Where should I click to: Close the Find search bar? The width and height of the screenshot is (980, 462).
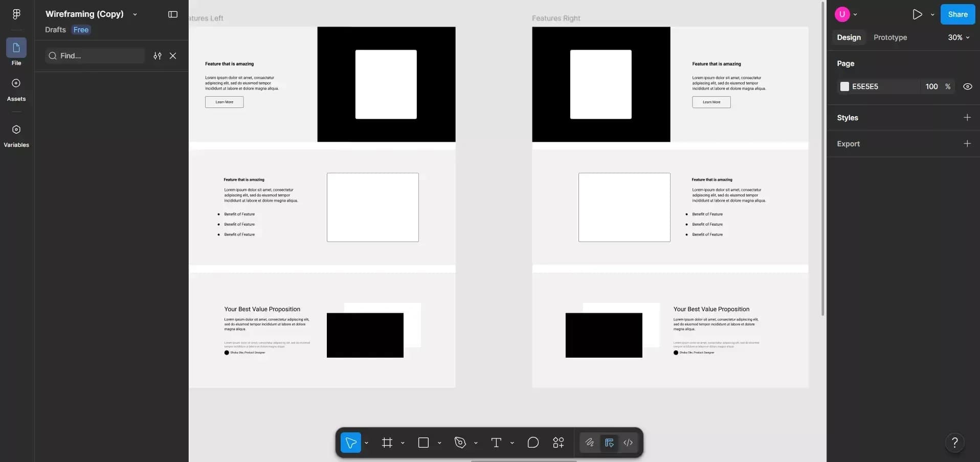173,56
